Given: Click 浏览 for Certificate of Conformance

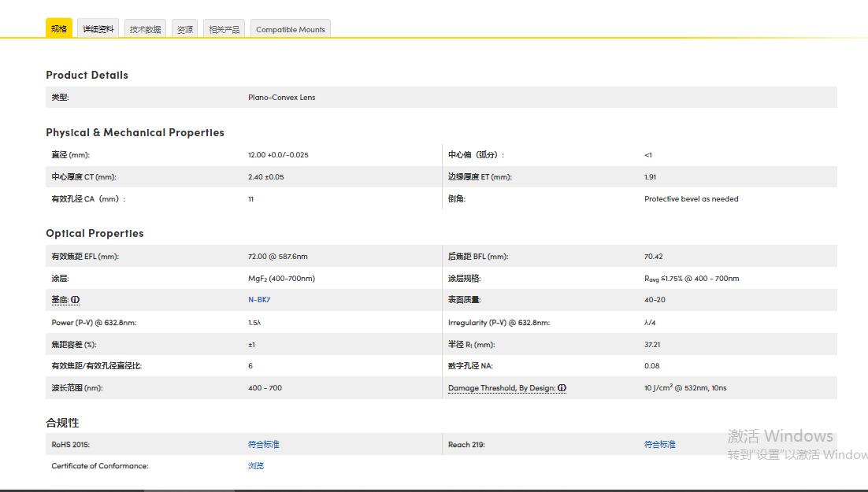Looking at the screenshot, I should (256, 466).
